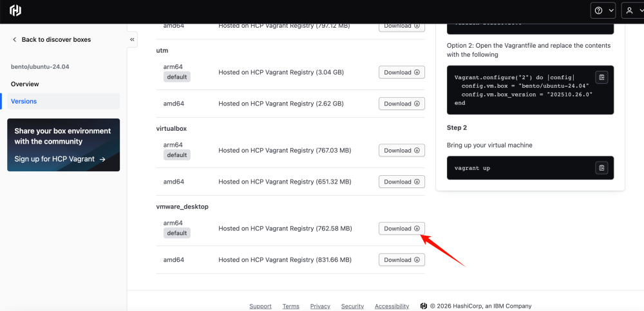Open the Privacy footer link
Image resolution: width=644 pixels, height=311 pixels.
tap(320, 306)
